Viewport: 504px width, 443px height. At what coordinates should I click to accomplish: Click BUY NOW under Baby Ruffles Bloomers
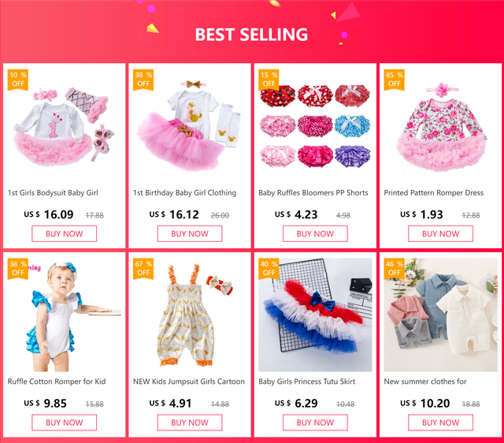point(315,233)
